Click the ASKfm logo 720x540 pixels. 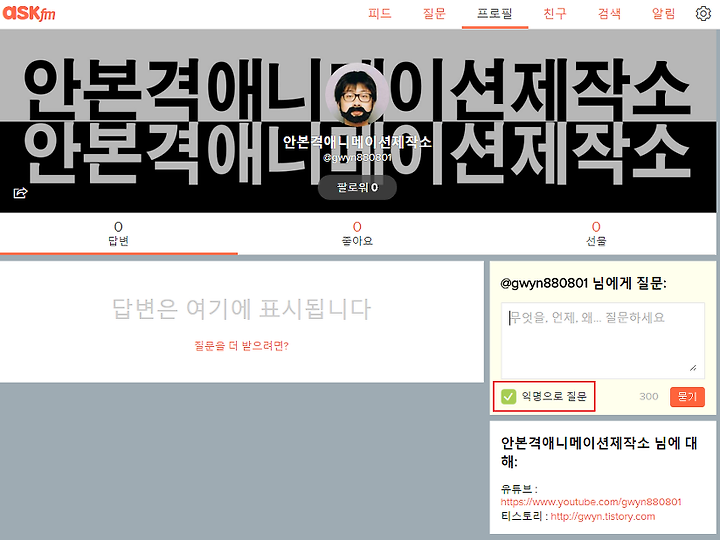(28, 13)
